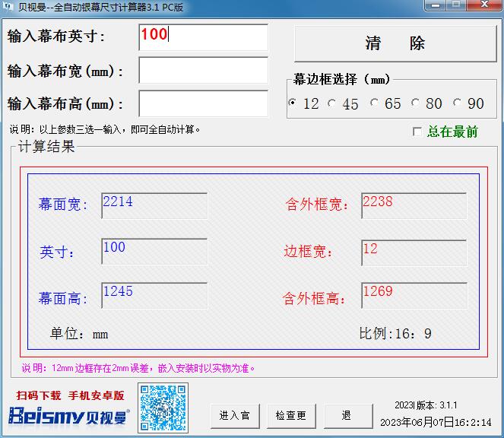The image size is (504, 438).
Task: Click the version text 2023I版本: 3.1.1
Action: [x=426, y=405]
